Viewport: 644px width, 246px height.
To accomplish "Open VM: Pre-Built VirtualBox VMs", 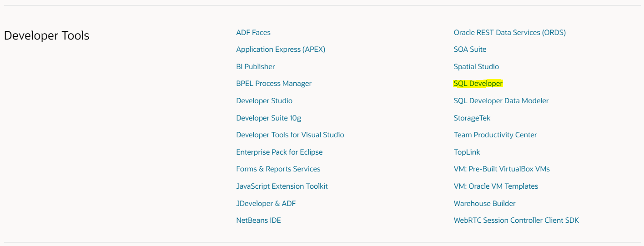I will coord(502,169).
